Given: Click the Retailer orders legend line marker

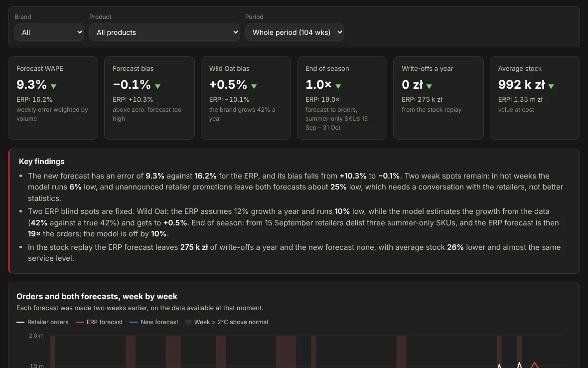Looking at the screenshot, I should [x=20, y=322].
